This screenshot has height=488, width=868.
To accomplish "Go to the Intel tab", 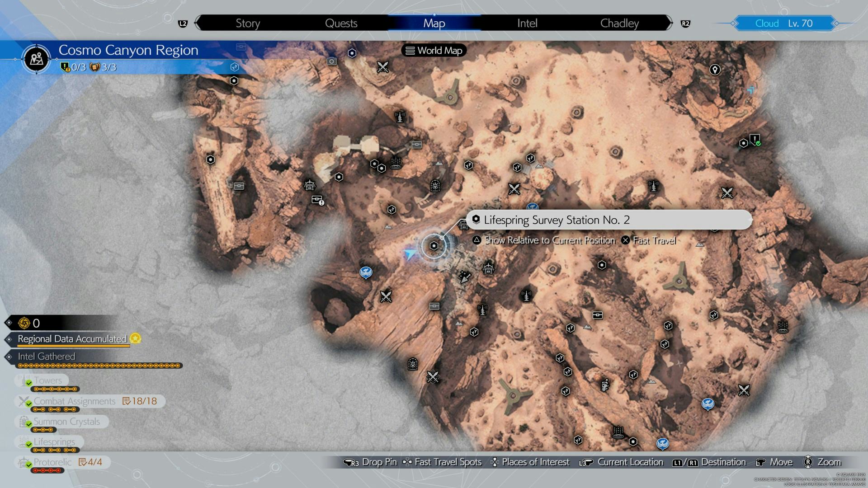I will click(x=527, y=23).
